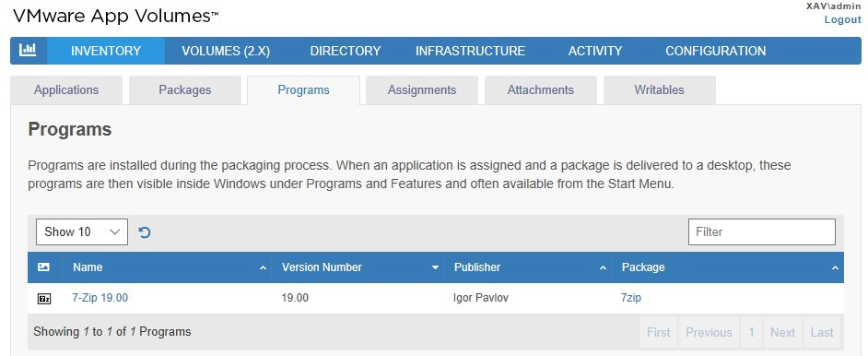Open the CONFIGURATION menu
The height and width of the screenshot is (356, 868).
pos(716,51)
